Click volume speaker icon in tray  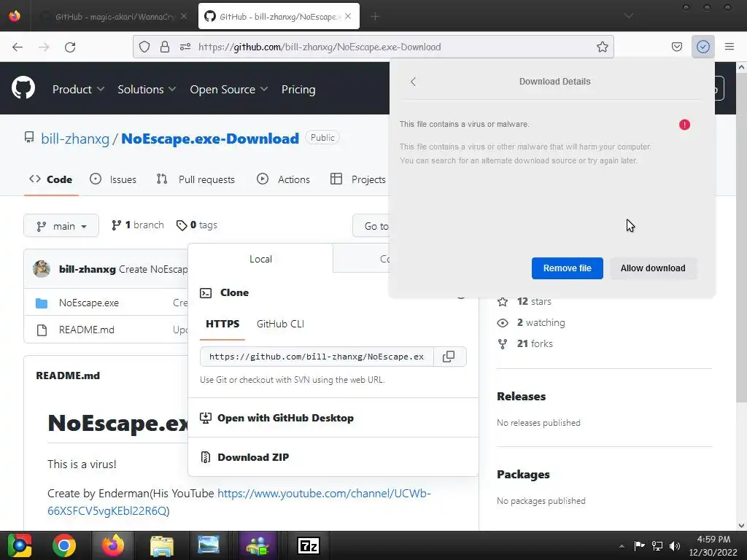[x=675, y=545]
